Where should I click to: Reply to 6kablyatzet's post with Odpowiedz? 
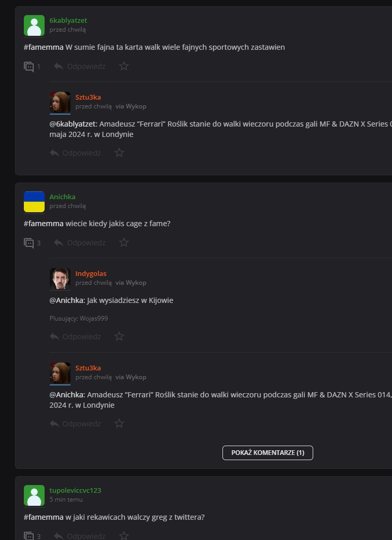tap(80, 66)
